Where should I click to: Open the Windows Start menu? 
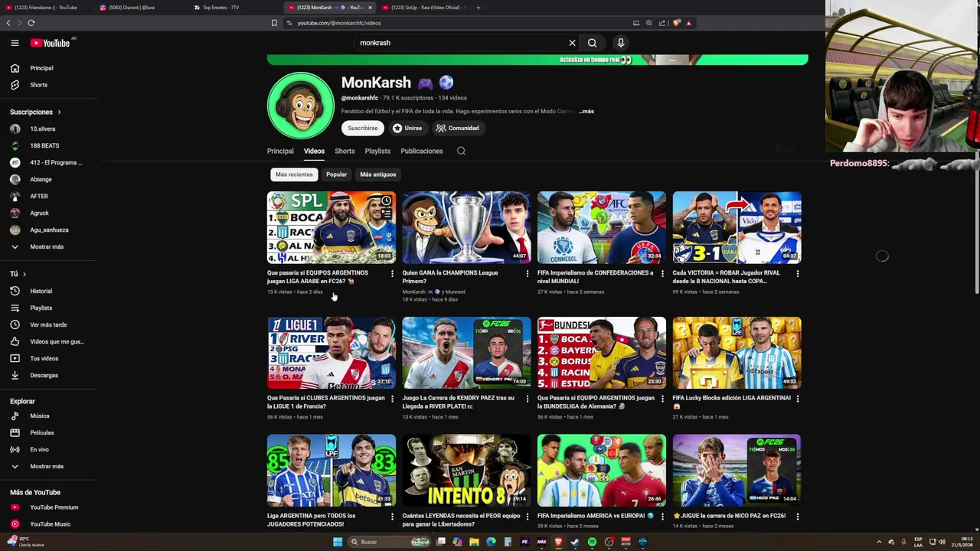pyautogui.click(x=338, y=542)
